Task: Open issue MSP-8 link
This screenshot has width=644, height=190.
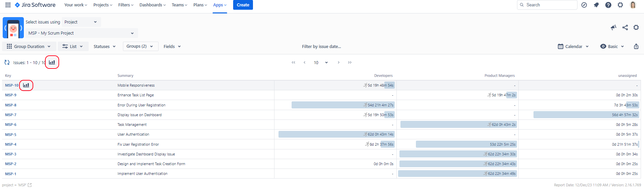Action: coord(11,105)
